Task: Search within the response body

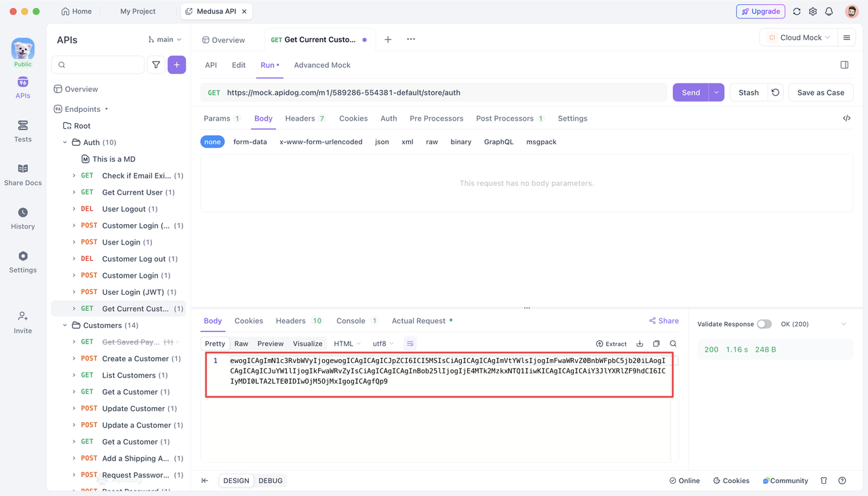Action: (673, 344)
